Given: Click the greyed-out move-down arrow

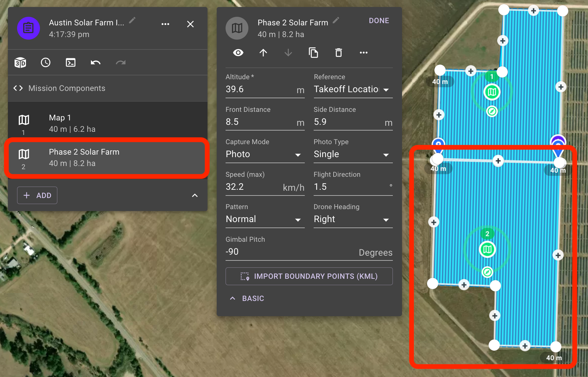Looking at the screenshot, I should 288,53.
